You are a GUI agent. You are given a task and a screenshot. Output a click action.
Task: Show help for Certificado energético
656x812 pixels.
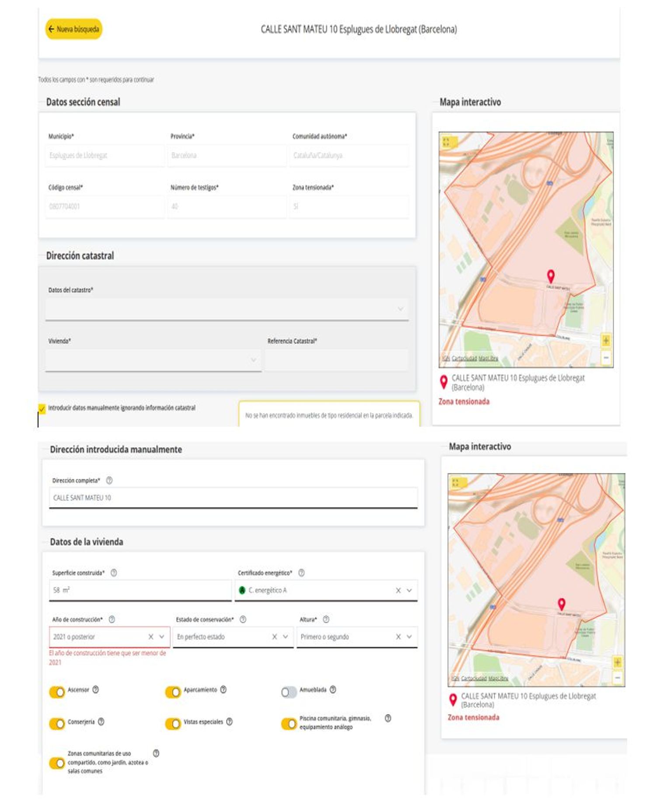tap(301, 573)
